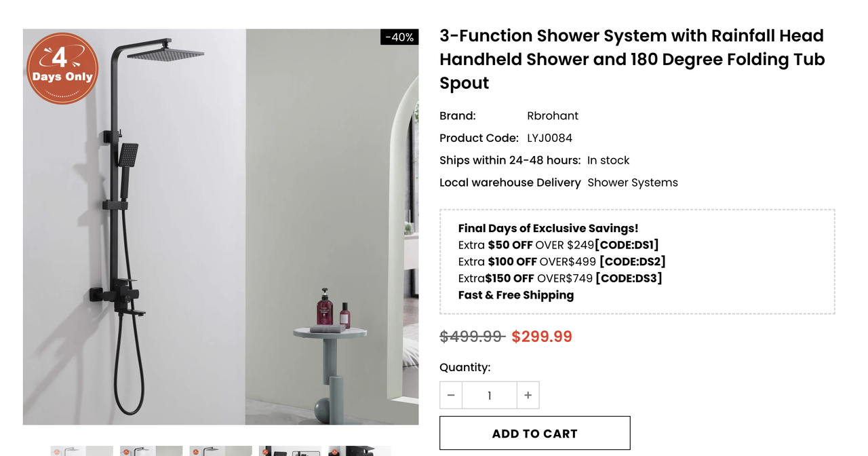Click the DS1 coupon code text

click(x=627, y=245)
